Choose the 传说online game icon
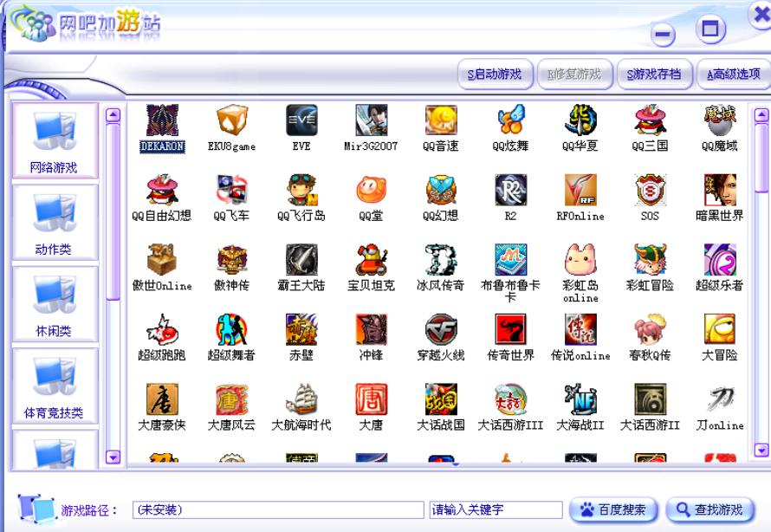 coord(580,329)
